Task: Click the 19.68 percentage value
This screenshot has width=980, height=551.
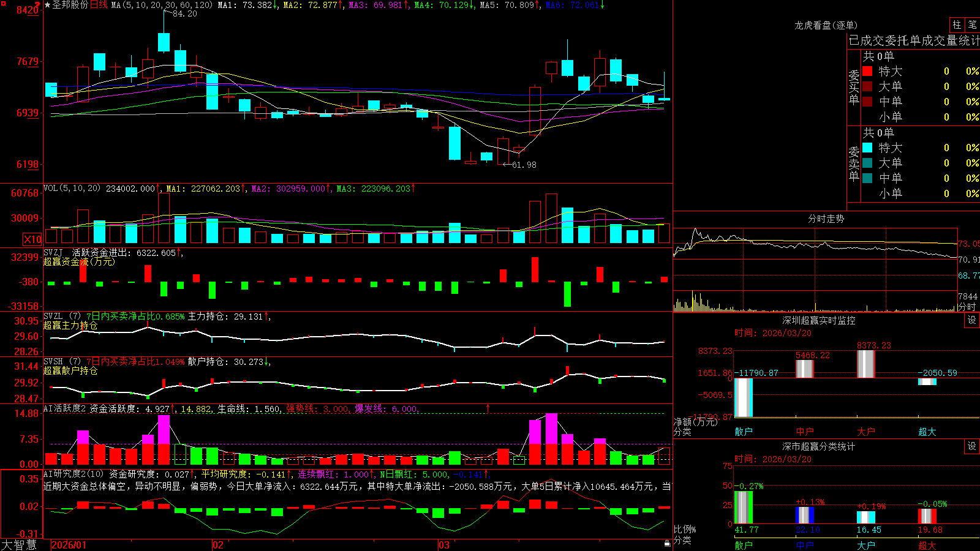Action: (930, 530)
